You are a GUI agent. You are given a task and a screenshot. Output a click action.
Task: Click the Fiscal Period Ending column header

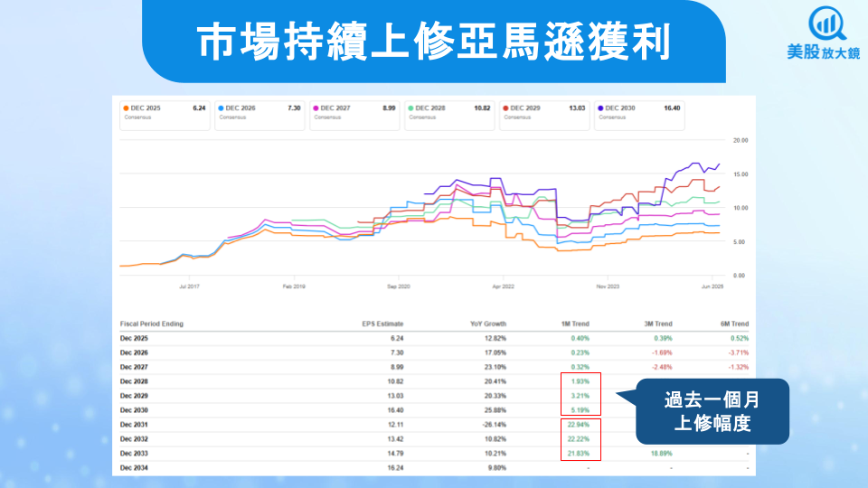point(152,324)
